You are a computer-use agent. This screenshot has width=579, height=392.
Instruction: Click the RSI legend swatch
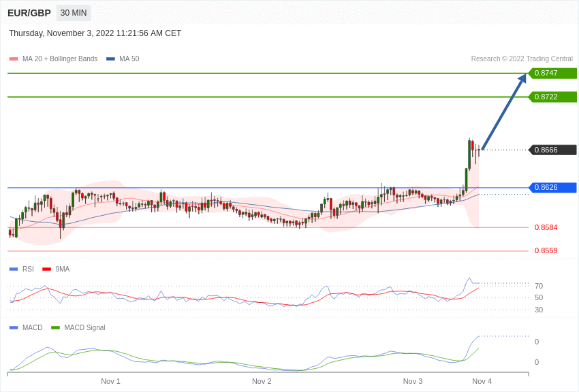[x=14, y=269]
